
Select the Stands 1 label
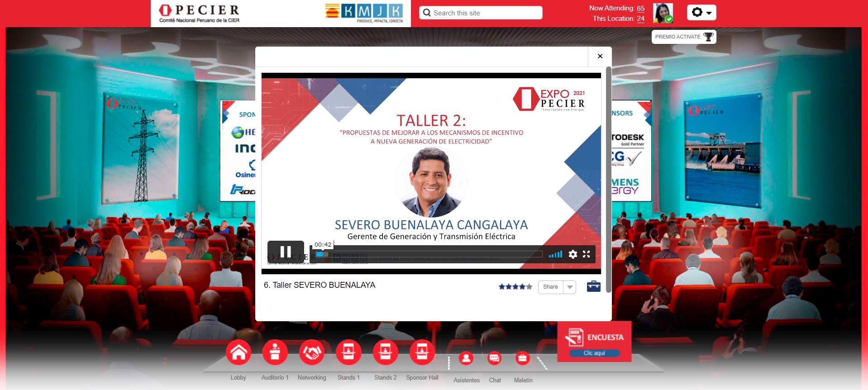click(x=348, y=377)
